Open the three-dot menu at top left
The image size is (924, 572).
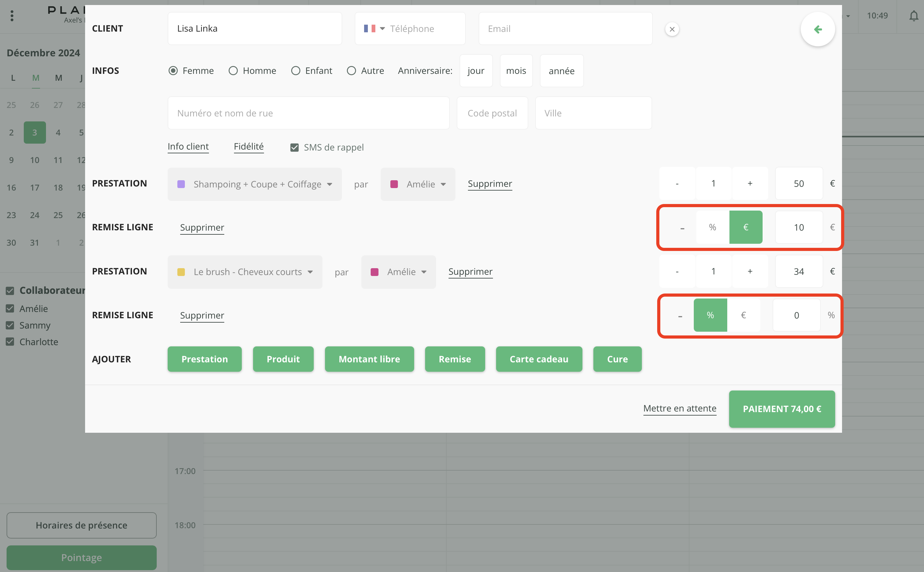click(12, 16)
